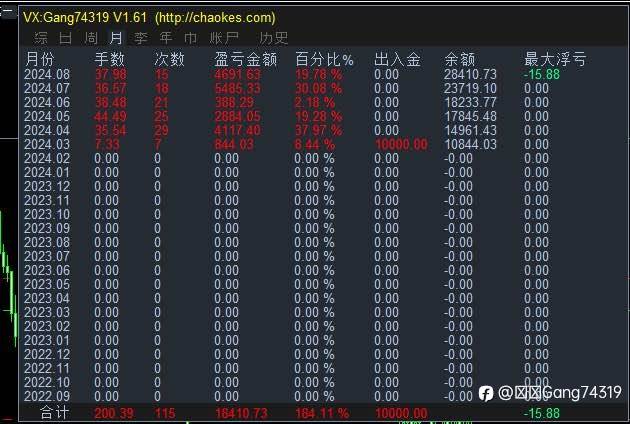
Task: Click profit amount 388.29
Action: (x=234, y=102)
